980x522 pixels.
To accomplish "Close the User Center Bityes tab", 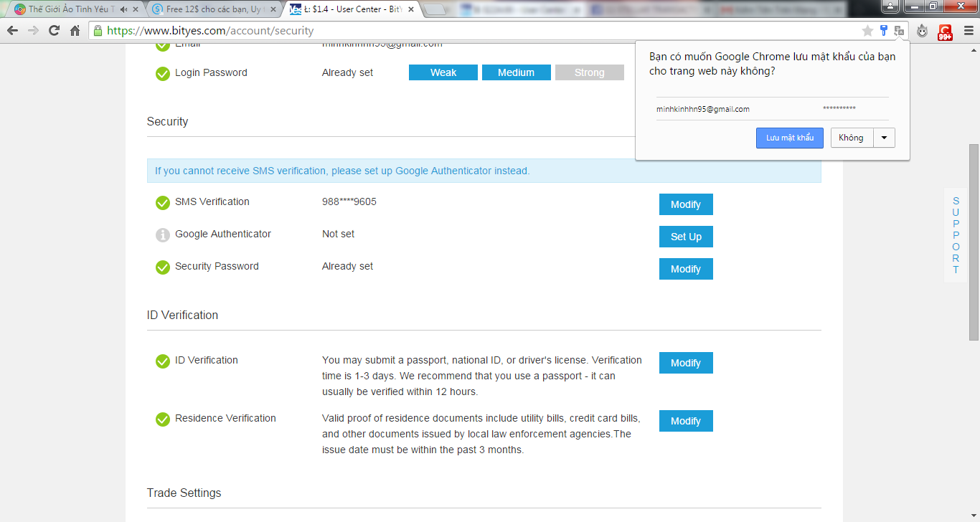I will click(x=411, y=9).
